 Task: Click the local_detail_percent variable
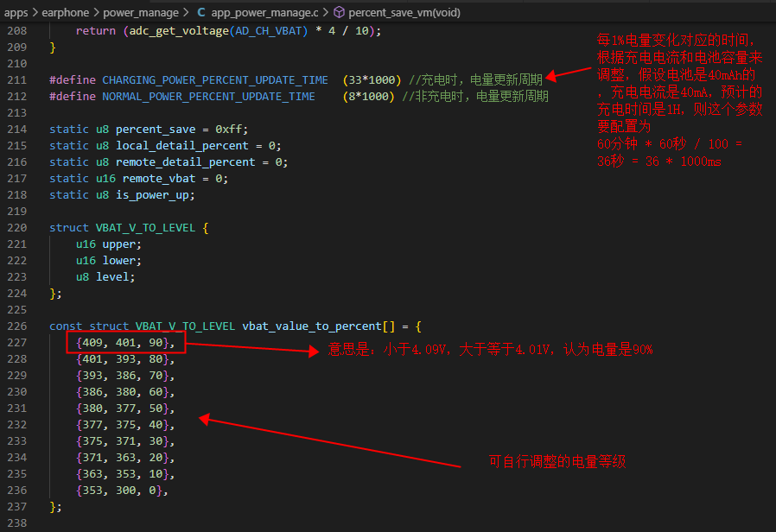182,145
